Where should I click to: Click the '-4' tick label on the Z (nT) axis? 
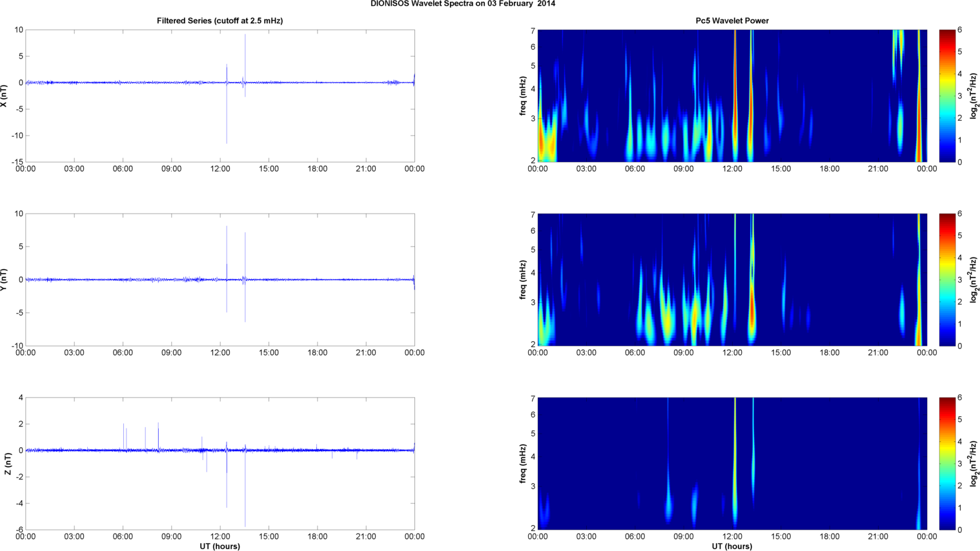19,503
